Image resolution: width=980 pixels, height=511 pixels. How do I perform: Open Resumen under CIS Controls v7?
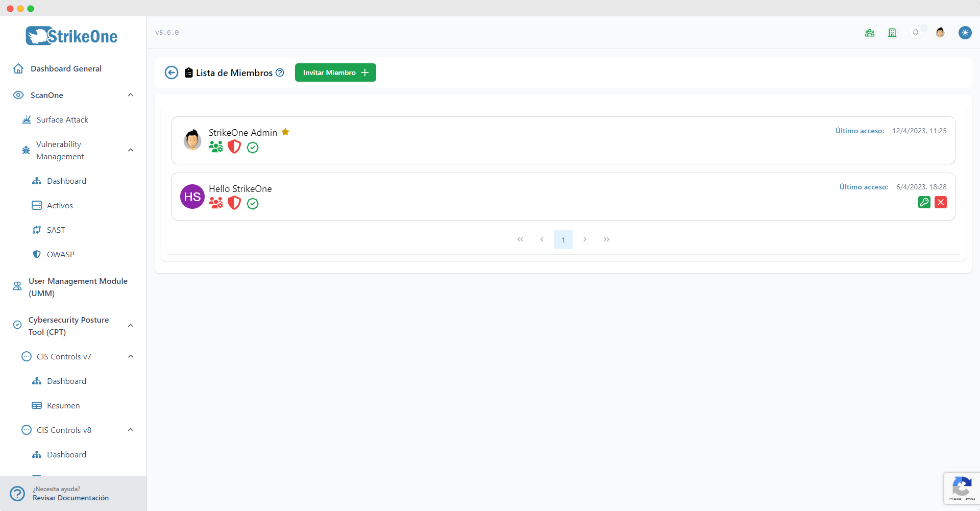[x=63, y=405]
